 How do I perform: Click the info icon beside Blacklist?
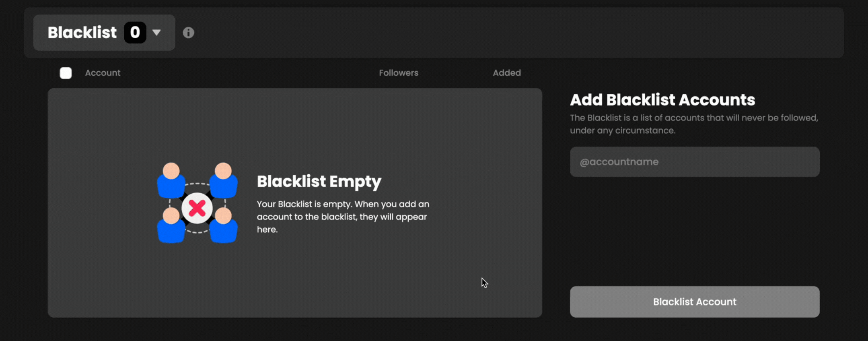188,33
